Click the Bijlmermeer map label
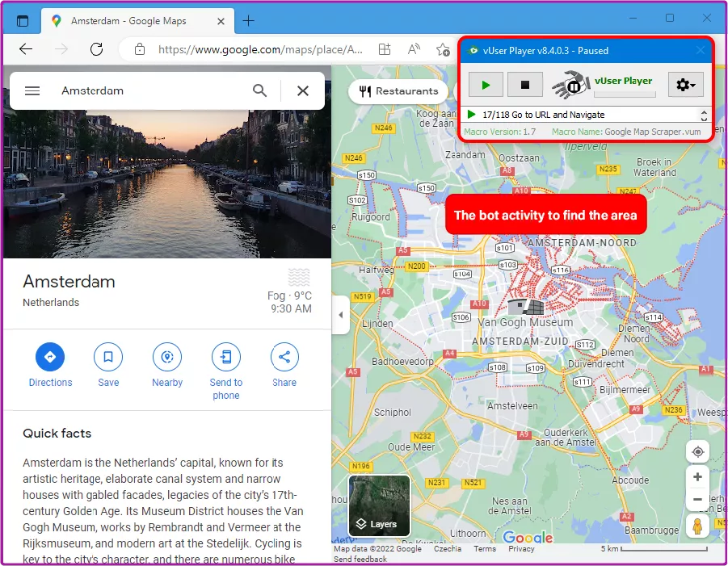Image resolution: width=728 pixels, height=566 pixels. [x=625, y=390]
